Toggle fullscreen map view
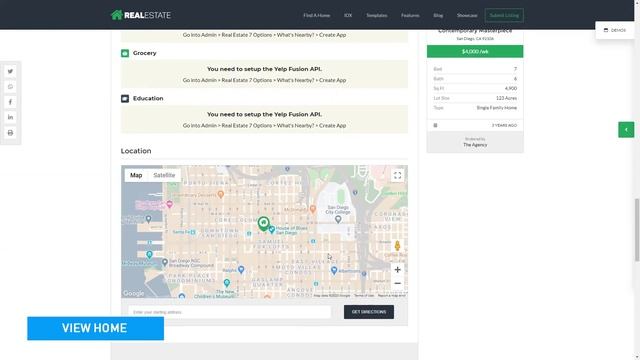Viewport: 640px width, 360px height. 397,176
